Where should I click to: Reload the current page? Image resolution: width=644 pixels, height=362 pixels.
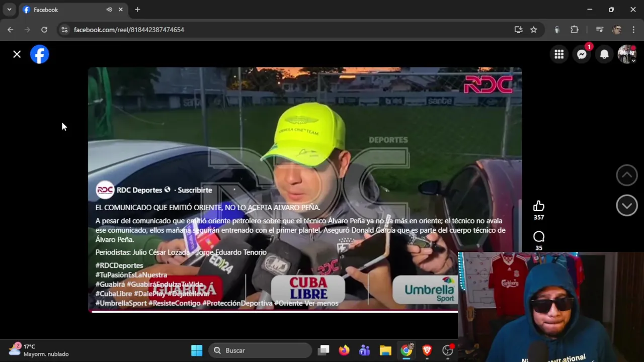(44, 30)
